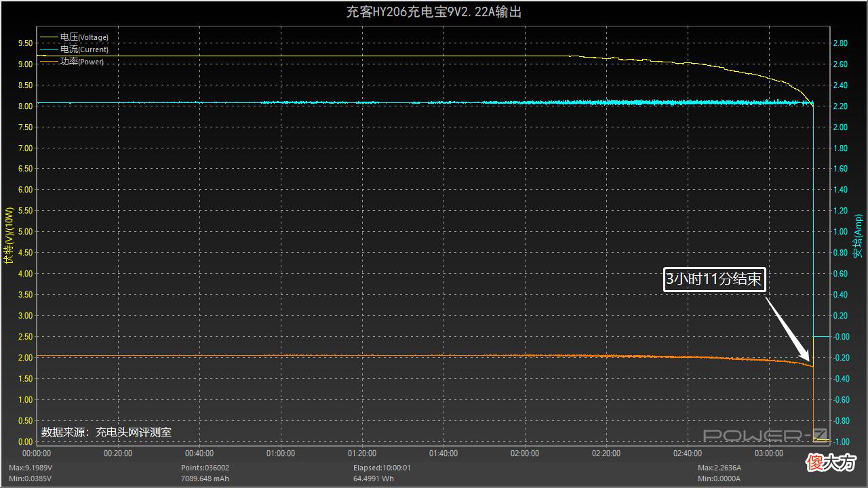This screenshot has height=488, width=868.
Task: Click the 02:00:00 time axis label
Action: pos(525,453)
